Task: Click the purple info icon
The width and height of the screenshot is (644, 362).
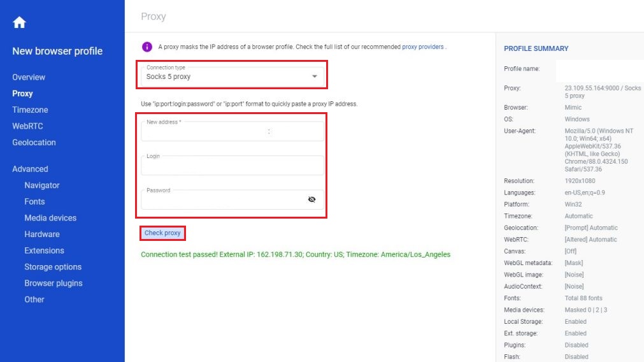Action: click(147, 47)
